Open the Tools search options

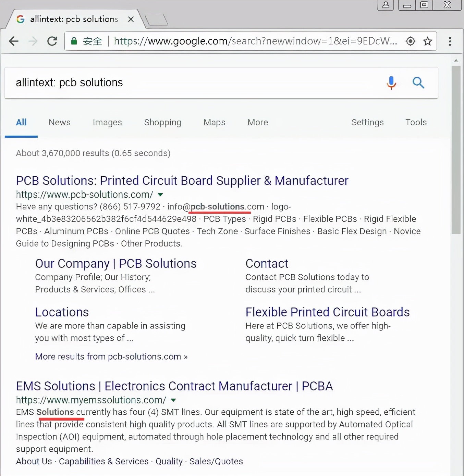(x=416, y=122)
